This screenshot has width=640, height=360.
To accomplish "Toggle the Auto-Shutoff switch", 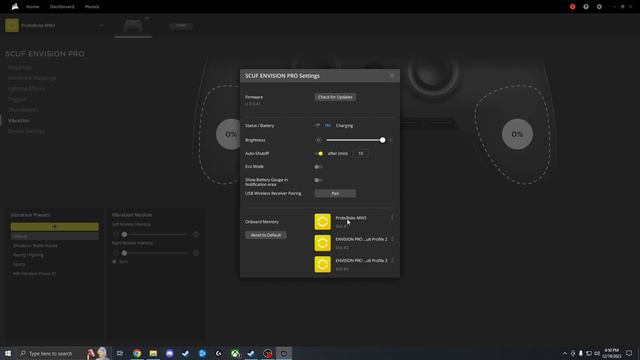I will [x=319, y=153].
